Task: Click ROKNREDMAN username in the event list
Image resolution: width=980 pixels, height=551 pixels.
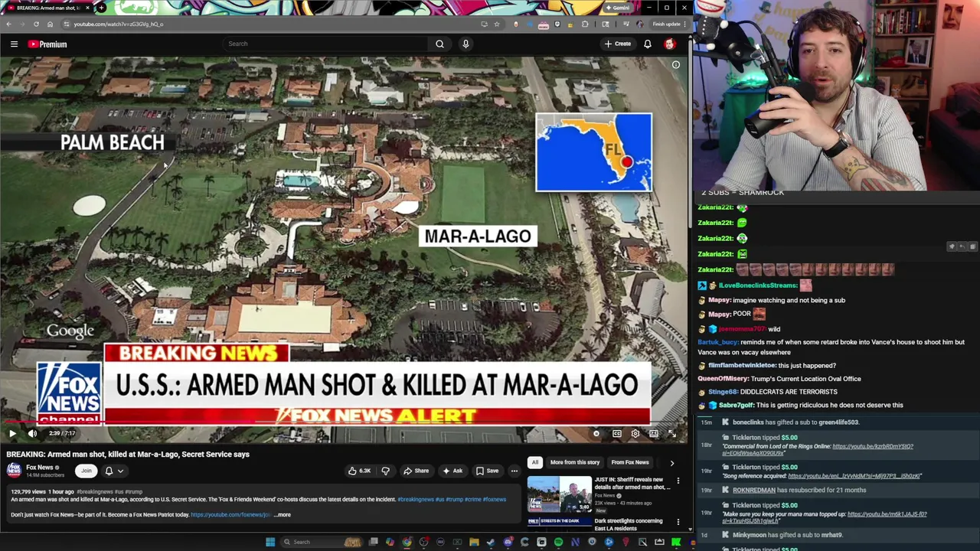Action: 754,490
